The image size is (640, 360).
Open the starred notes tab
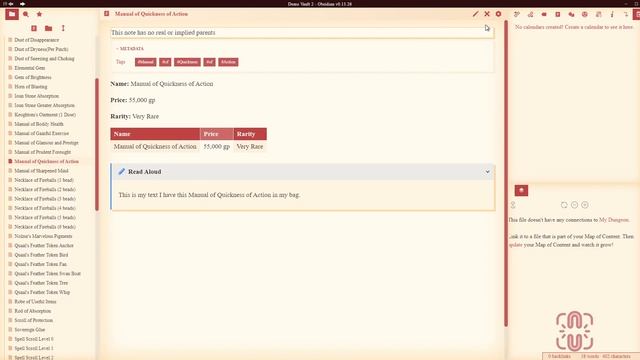pyautogui.click(x=39, y=14)
